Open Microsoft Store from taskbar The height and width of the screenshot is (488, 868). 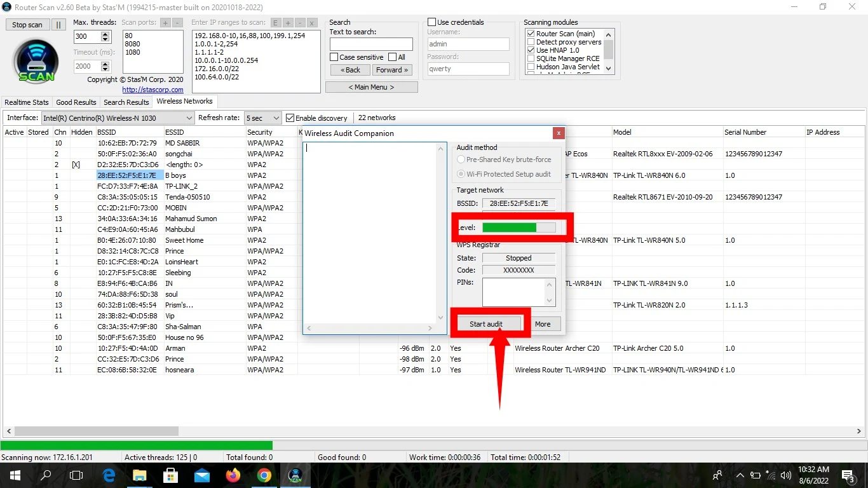coord(171,475)
